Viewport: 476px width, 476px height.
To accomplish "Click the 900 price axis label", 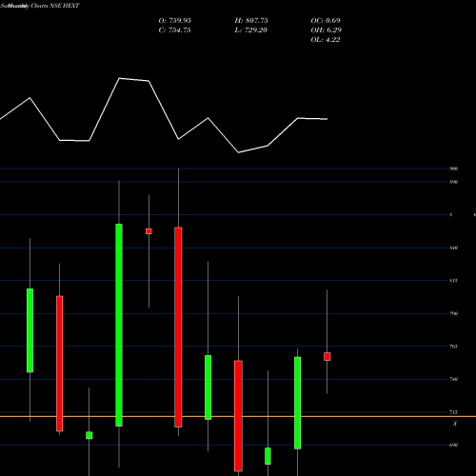I will click(x=454, y=169).
